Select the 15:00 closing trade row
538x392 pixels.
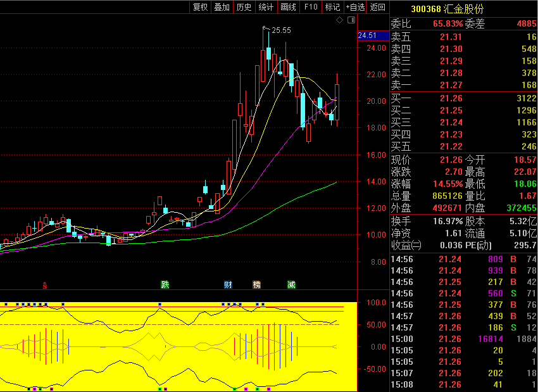point(464,339)
